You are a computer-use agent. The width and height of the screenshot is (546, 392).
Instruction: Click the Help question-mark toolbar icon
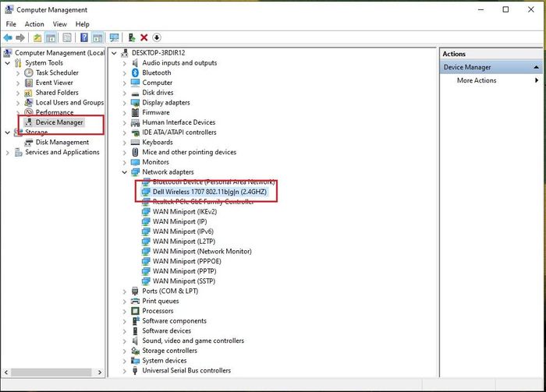(84, 37)
